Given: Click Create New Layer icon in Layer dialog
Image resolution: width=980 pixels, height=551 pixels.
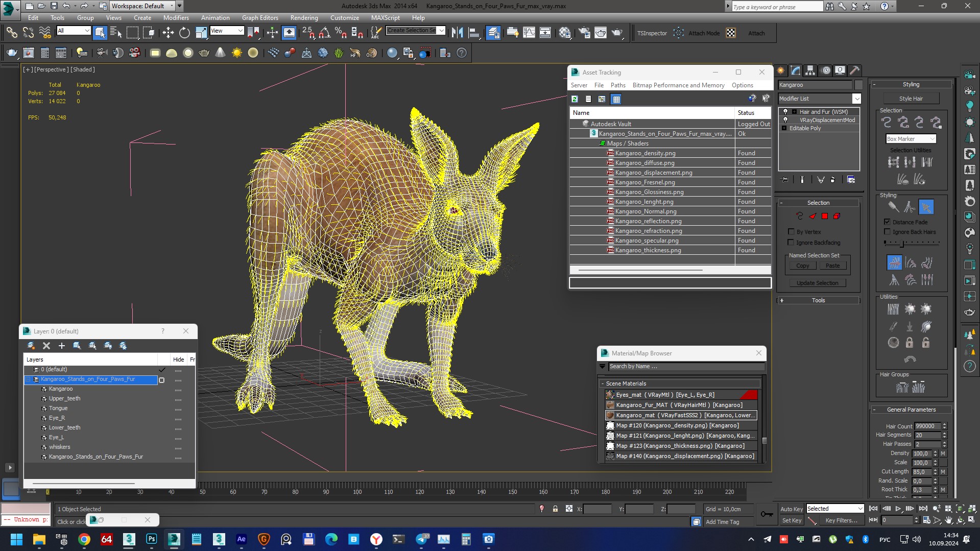Looking at the screenshot, I should tap(31, 346).
